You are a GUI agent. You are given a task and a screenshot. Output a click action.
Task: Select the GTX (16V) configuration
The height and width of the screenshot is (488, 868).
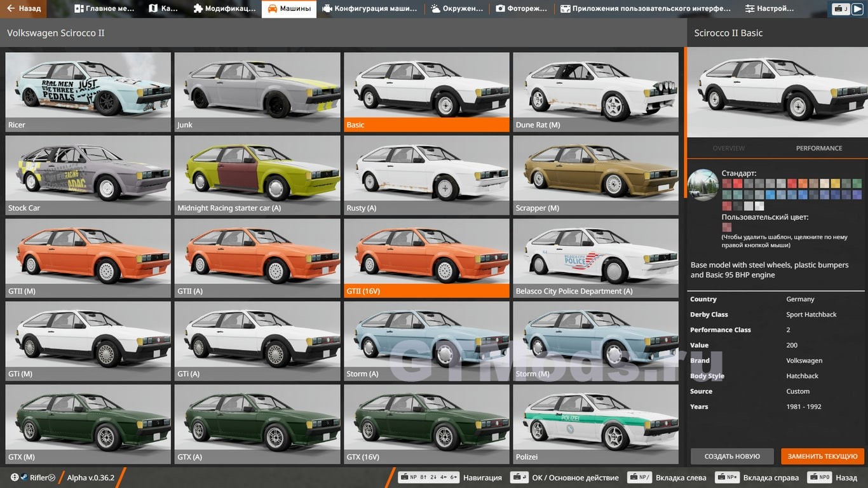(x=426, y=424)
